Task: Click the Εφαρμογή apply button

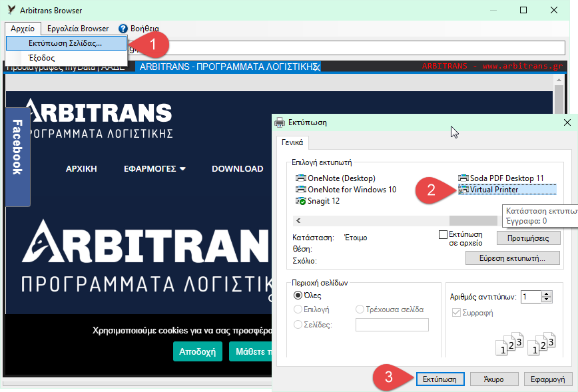Action: tap(548, 379)
